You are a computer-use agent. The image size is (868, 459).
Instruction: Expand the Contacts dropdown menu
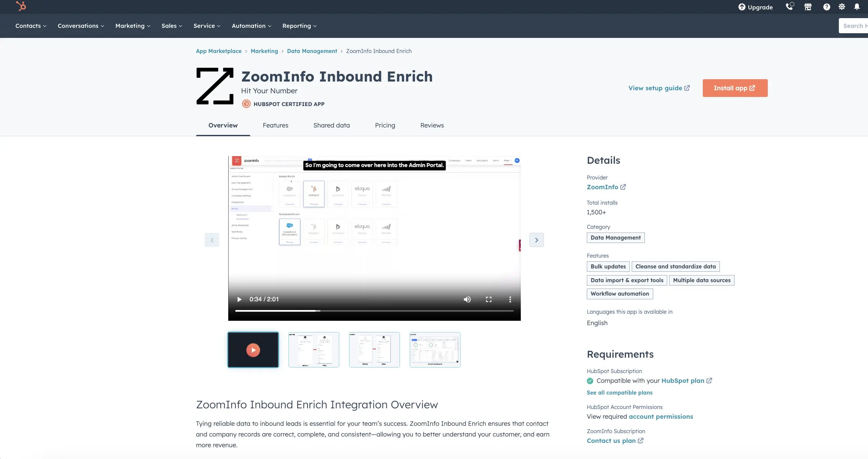[x=30, y=25]
